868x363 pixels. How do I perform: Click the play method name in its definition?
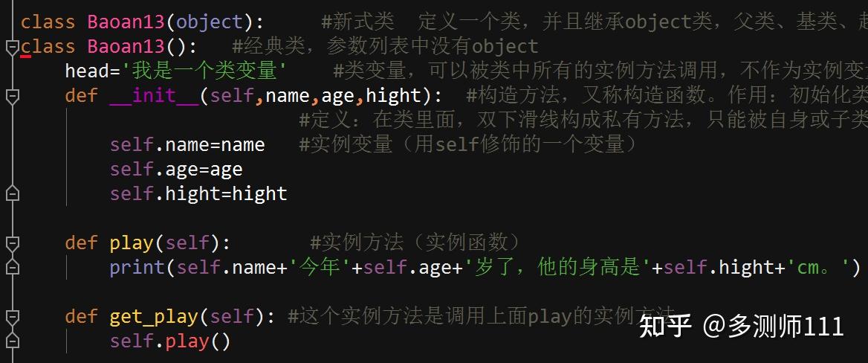pyautogui.click(x=131, y=243)
